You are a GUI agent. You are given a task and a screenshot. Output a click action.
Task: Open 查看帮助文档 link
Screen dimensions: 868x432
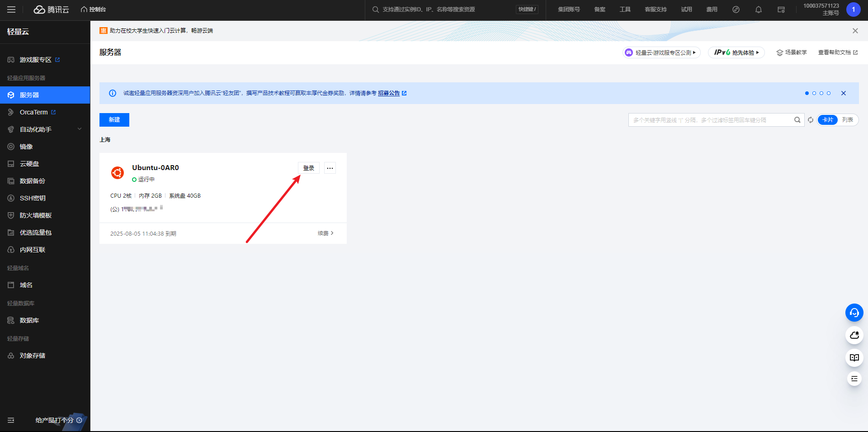pyautogui.click(x=838, y=52)
